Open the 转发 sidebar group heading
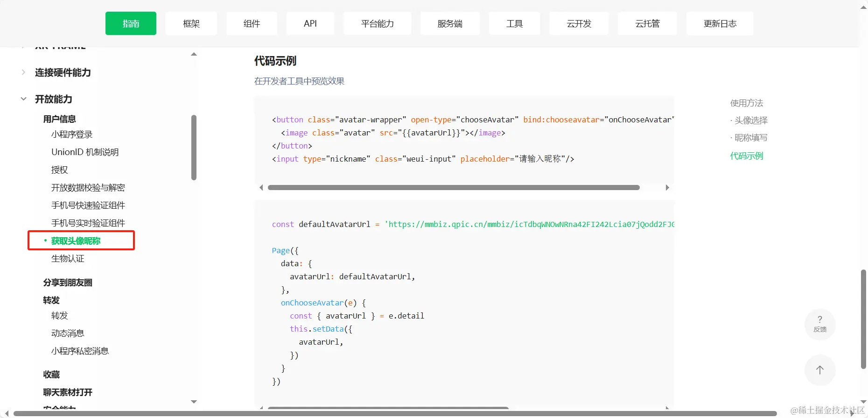The height and width of the screenshot is (418, 868). (x=51, y=300)
